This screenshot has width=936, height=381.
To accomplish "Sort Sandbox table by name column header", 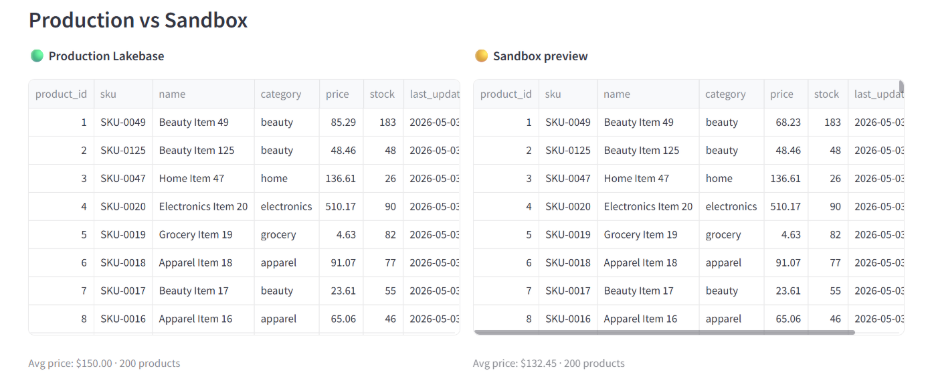I will pyautogui.click(x=648, y=94).
